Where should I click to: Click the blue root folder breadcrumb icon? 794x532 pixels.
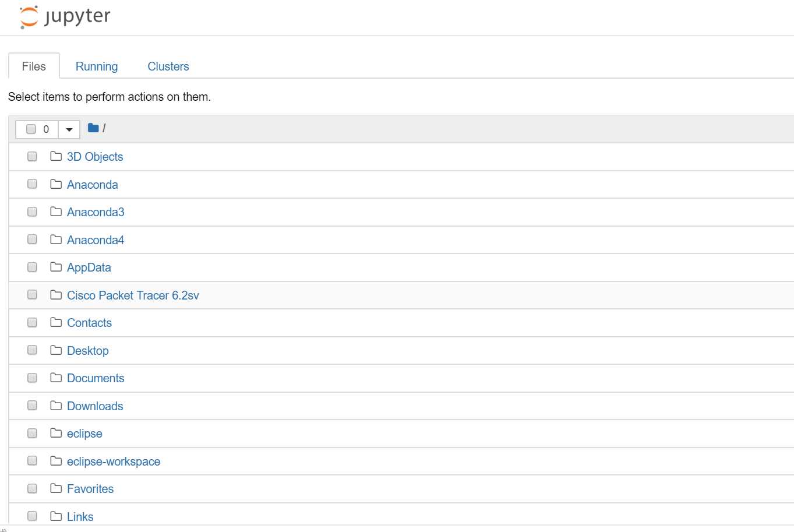tap(93, 128)
